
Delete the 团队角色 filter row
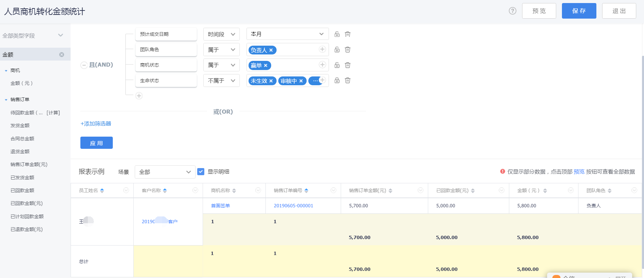(347, 50)
